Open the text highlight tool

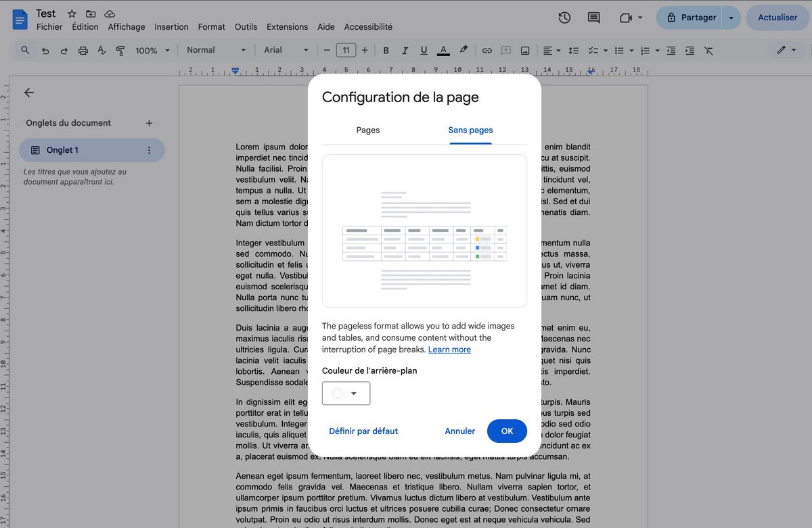(x=464, y=50)
